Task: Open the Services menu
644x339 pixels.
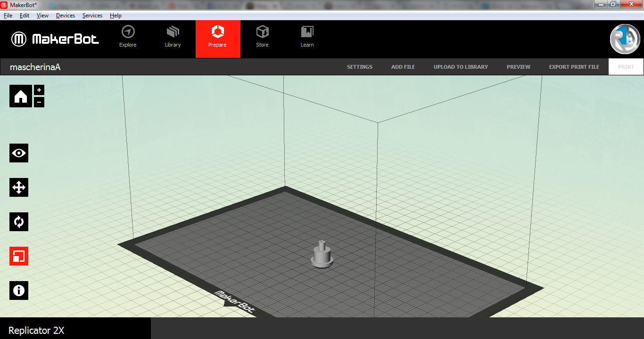Action: click(x=92, y=16)
